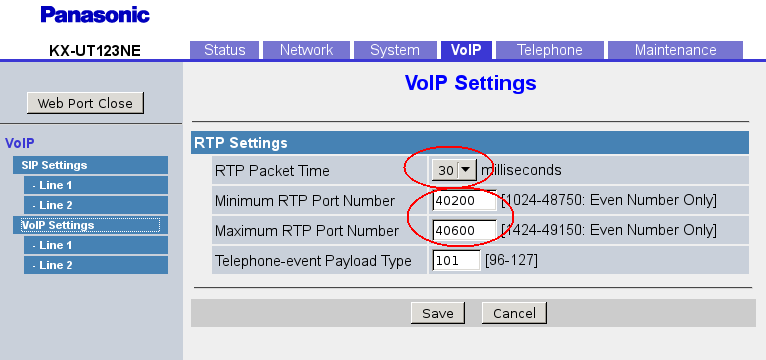Click the Web Port Close button
766x360 pixels.
pos(85,103)
